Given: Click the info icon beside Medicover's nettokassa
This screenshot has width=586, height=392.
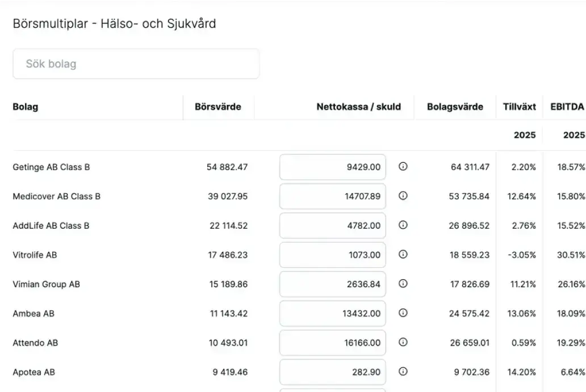Looking at the screenshot, I should tap(403, 196).
